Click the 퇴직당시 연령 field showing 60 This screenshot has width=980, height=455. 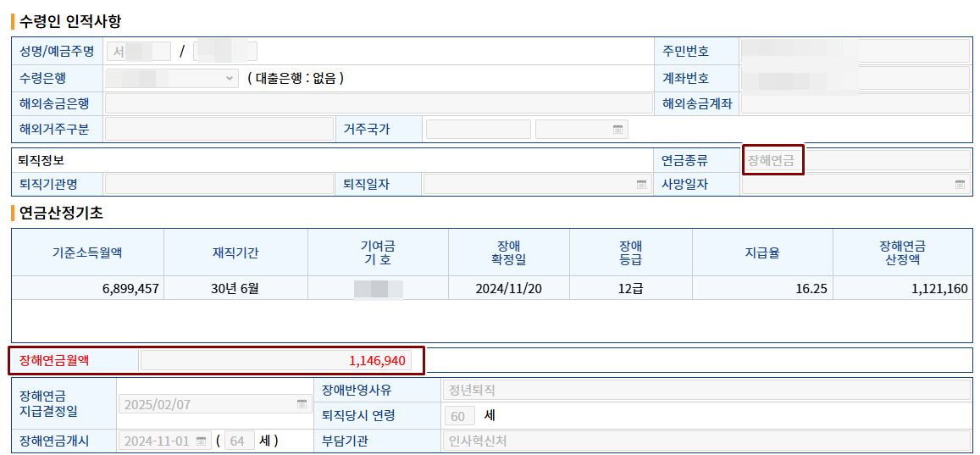(458, 416)
